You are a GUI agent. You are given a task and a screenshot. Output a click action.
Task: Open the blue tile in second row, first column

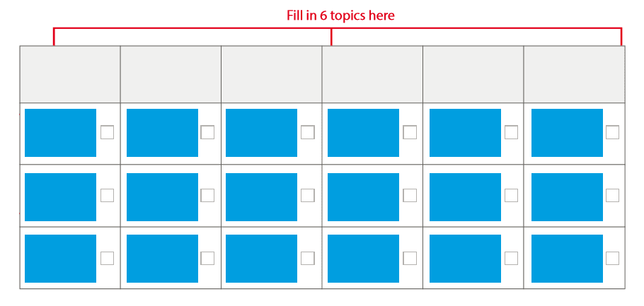pyautogui.click(x=60, y=196)
